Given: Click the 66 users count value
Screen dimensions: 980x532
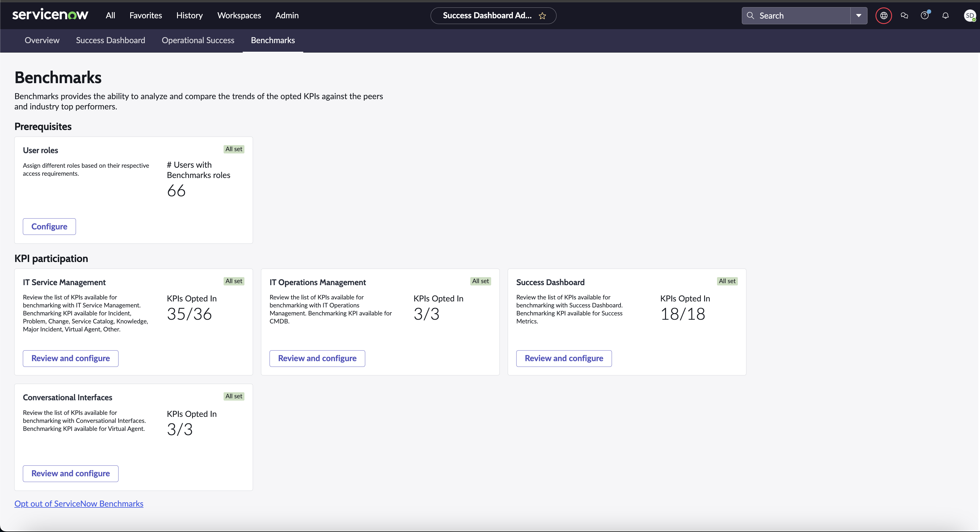Looking at the screenshot, I should [x=176, y=191].
